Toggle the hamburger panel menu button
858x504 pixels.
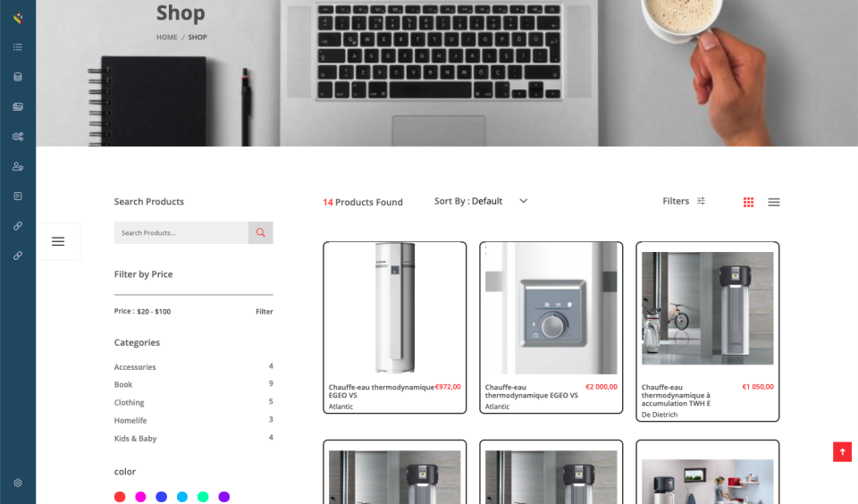pyautogui.click(x=58, y=241)
